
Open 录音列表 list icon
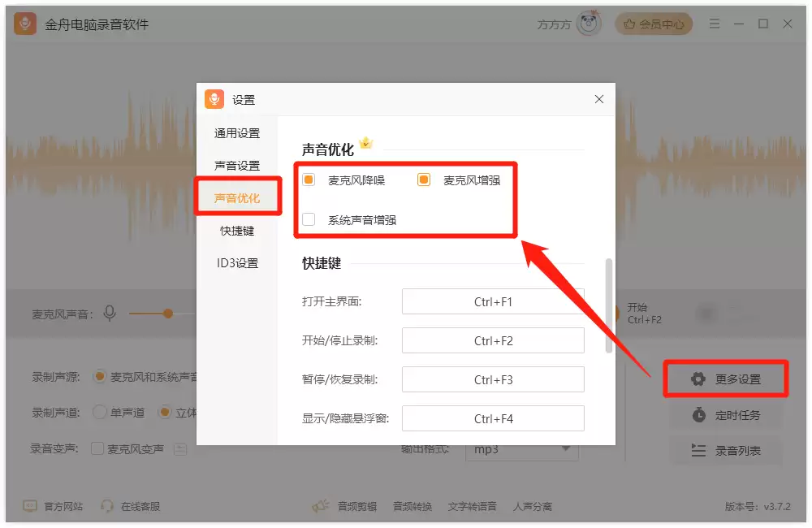(698, 450)
